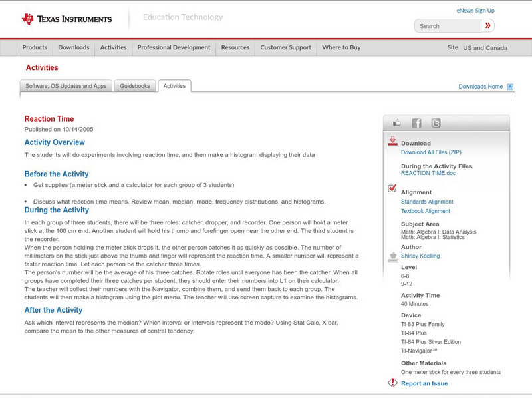Open the Customer Support menu

click(x=285, y=48)
